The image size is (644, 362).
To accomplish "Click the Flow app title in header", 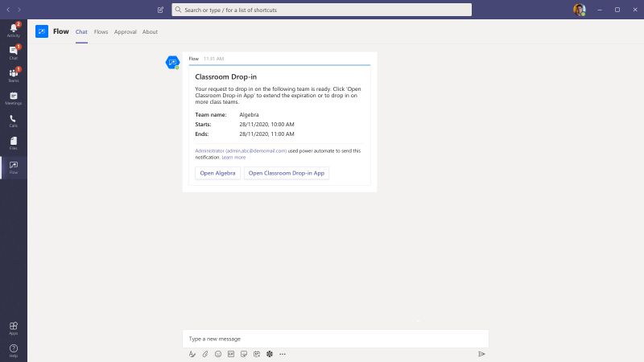I will tap(61, 31).
